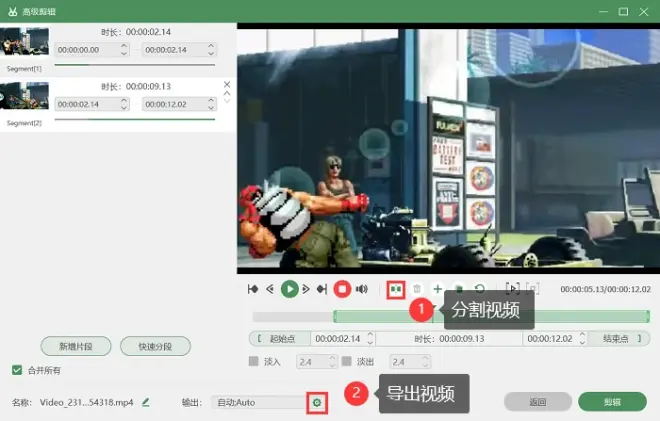Open output settings via the green gear icon
This screenshot has width=660, height=421.
[x=317, y=402]
